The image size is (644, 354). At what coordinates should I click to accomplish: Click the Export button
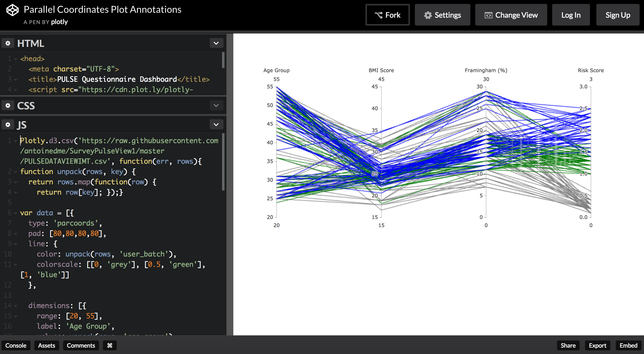(598, 345)
